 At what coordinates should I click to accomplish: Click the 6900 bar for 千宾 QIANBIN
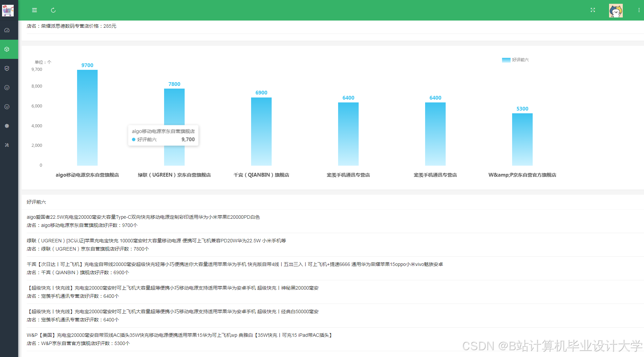click(x=261, y=131)
